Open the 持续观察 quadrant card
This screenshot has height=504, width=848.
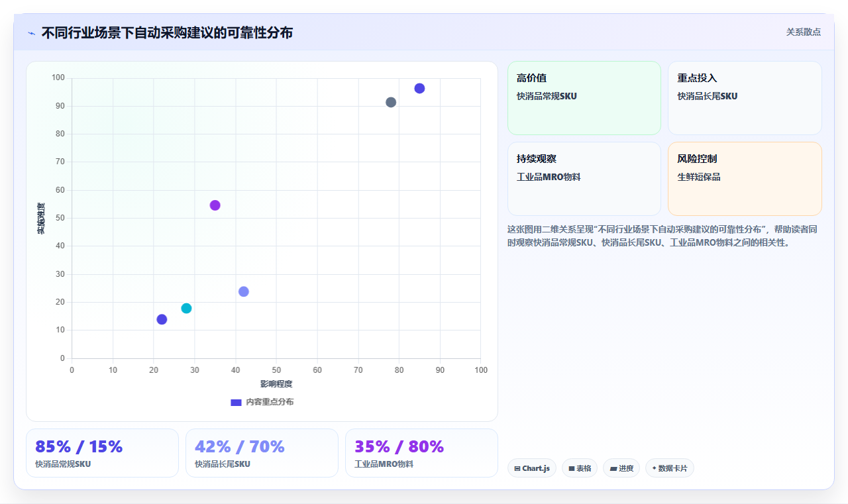(584, 179)
